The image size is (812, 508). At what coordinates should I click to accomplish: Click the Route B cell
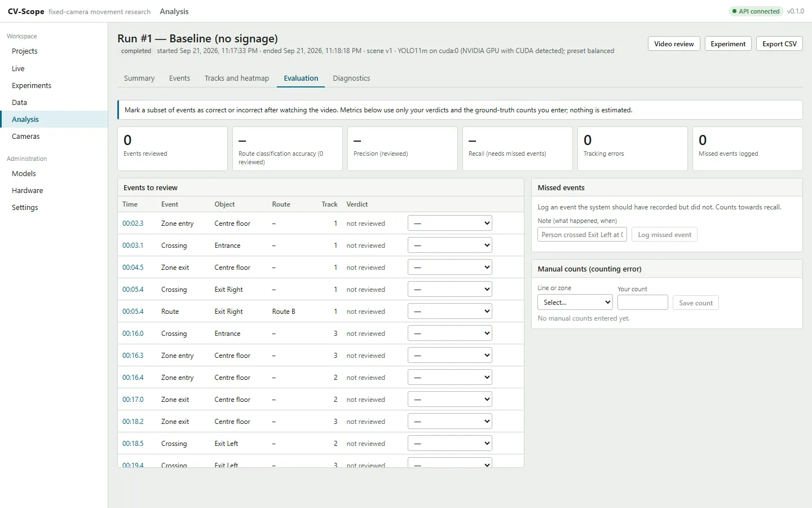284,312
